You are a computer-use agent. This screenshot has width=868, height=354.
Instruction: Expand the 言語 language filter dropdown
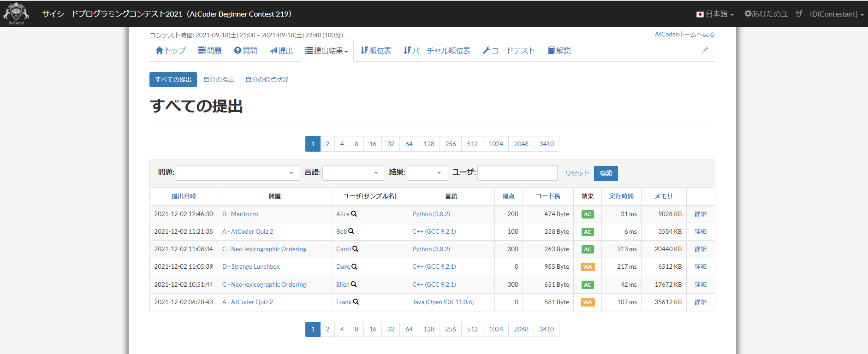(353, 173)
